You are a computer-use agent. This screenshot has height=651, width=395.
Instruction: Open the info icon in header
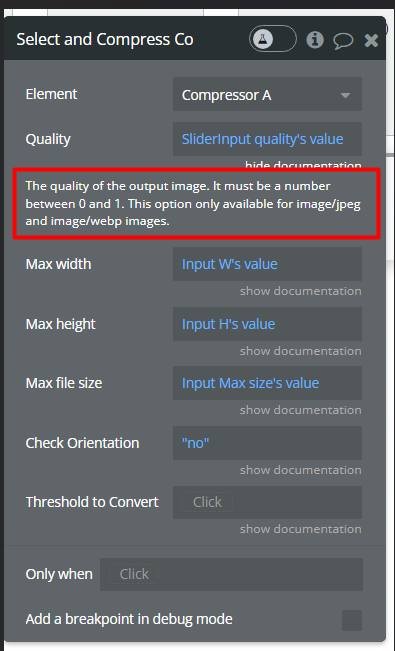point(315,40)
